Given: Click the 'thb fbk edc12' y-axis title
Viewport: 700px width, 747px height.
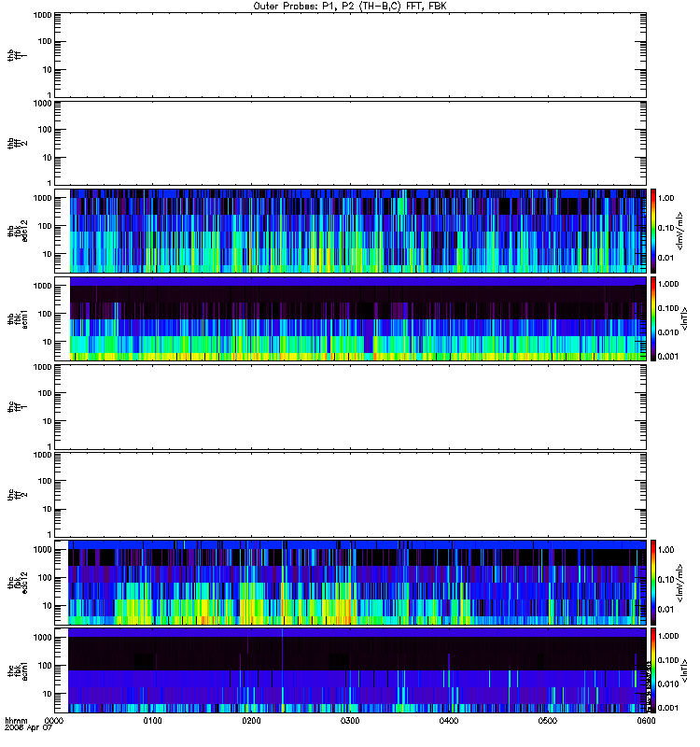Looking at the screenshot, I should 17,231.
